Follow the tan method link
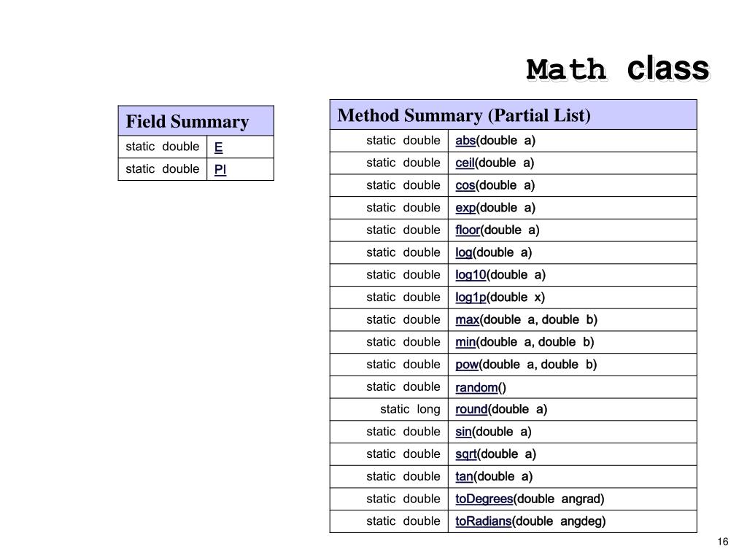This screenshot has width=747, height=560. pos(464,477)
